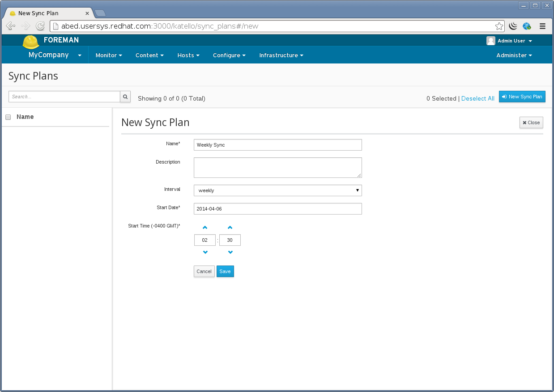Screen dimensions: 554x392
Task: Click the Description text area
Action: click(x=278, y=168)
